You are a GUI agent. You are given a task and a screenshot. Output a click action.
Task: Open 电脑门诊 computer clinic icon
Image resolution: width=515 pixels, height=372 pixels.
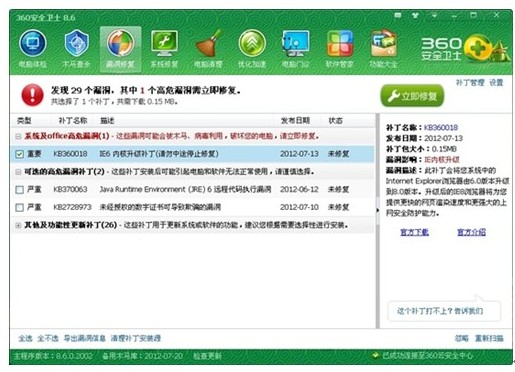pyautogui.click(x=296, y=49)
